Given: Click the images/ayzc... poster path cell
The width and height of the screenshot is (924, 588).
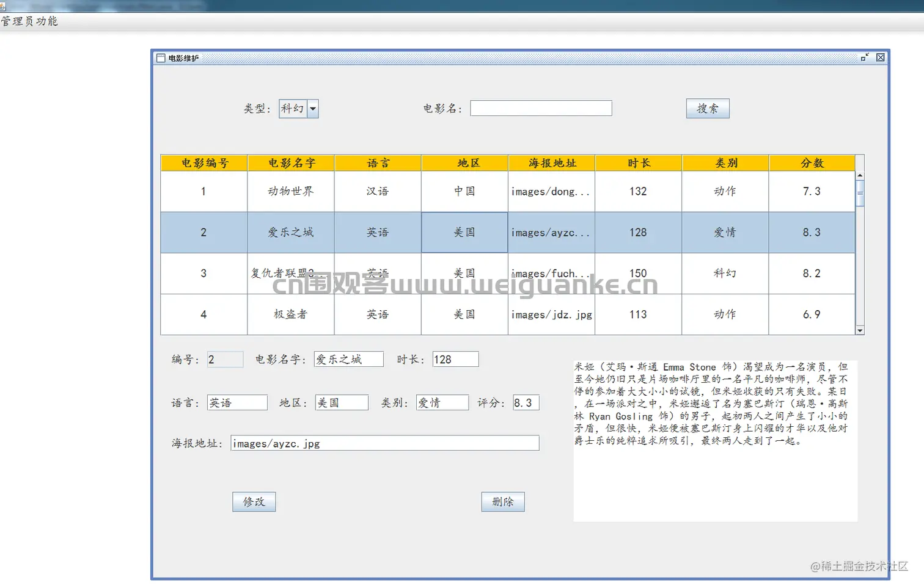Looking at the screenshot, I should tap(551, 233).
